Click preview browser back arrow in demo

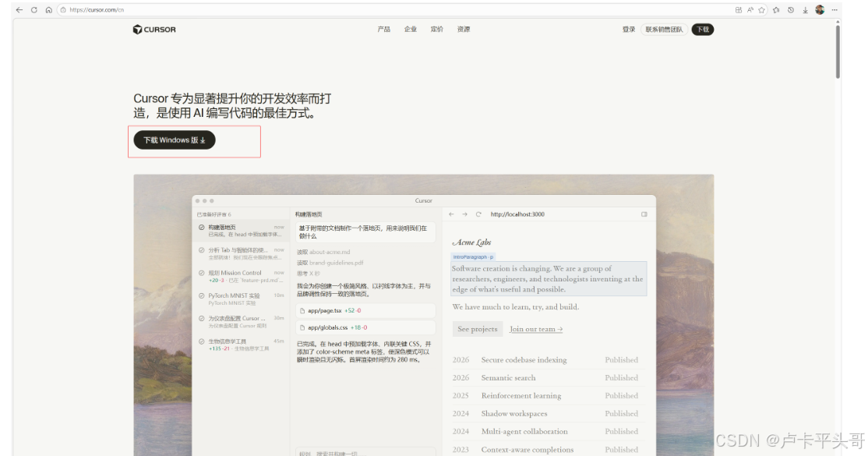(x=451, y=214)
